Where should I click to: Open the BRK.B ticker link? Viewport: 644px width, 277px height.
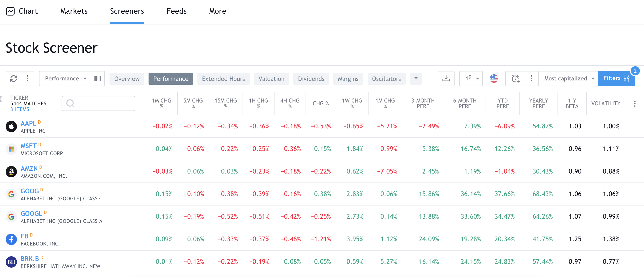[30, 259]
